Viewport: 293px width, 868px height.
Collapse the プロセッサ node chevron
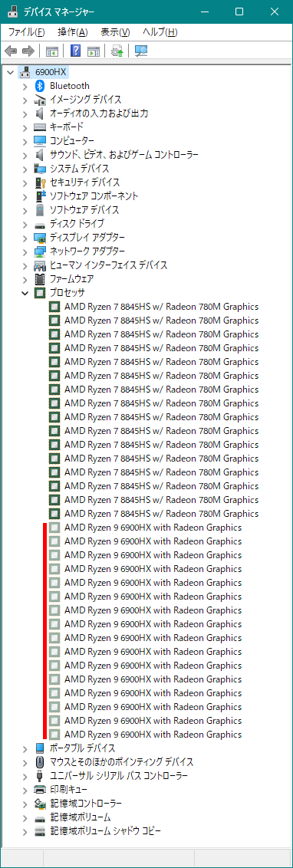(x=25, y=293)
